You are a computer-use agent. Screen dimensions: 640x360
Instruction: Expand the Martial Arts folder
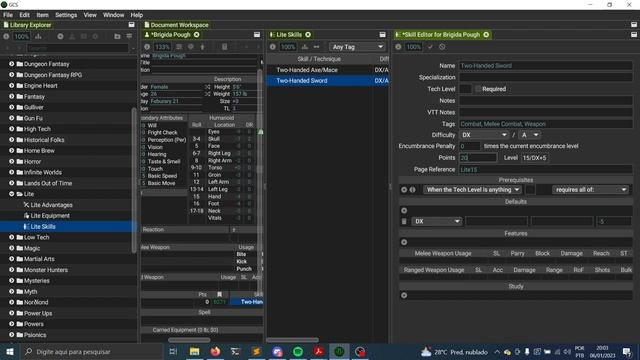tap(12, 259)
